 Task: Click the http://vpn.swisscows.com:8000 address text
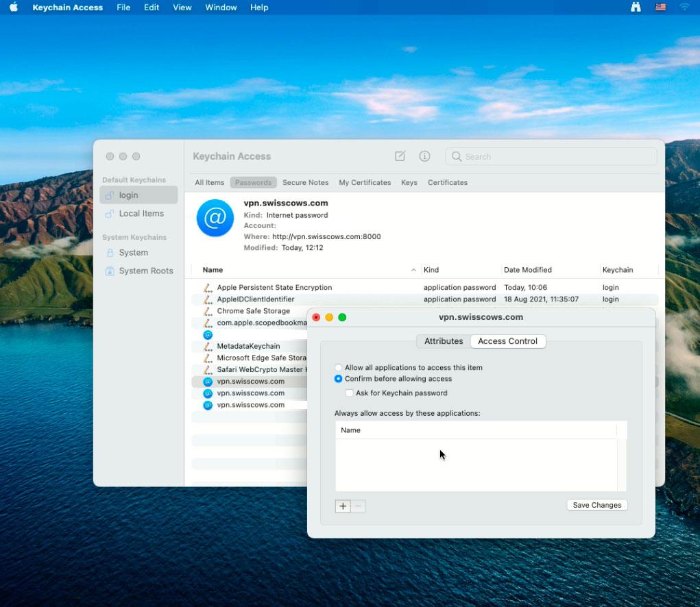point(326,237)
